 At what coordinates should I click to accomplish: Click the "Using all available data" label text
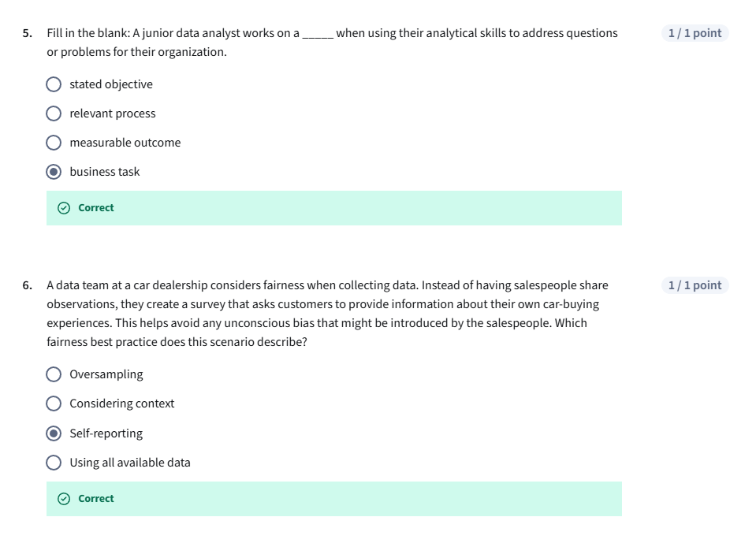[x=130, y=463]
